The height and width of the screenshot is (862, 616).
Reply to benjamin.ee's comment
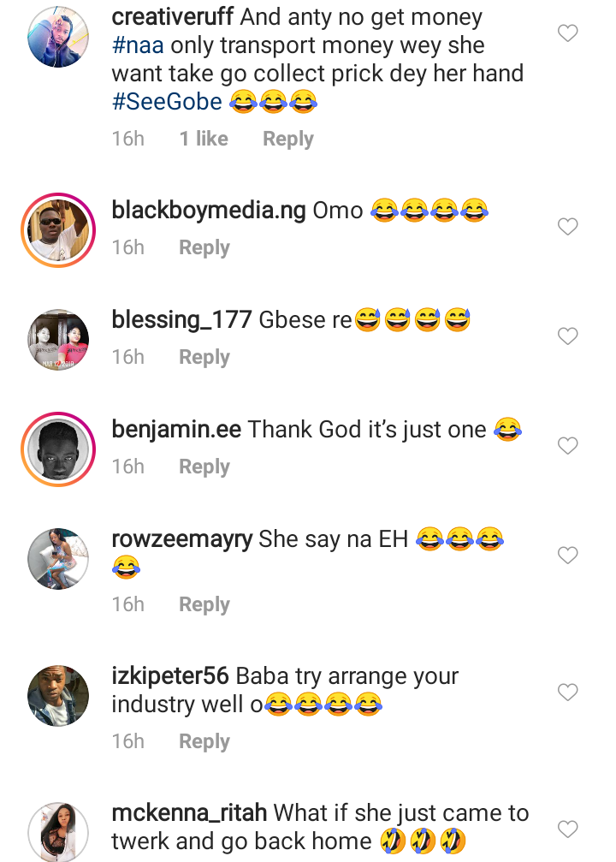[x=204, y=467]
